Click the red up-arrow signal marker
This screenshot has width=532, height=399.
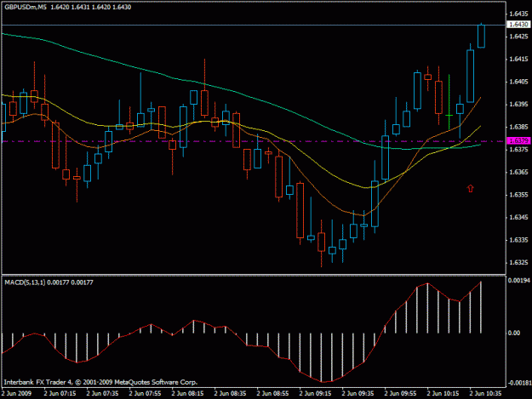pyautogui.click(x=470, y=189)
